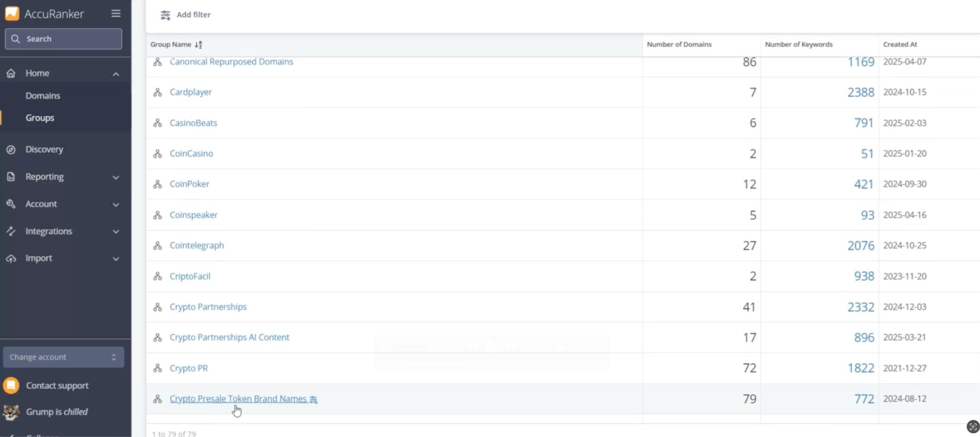Viewport: 980px width, 437px height.
Task: Click the Integrations plug icon
Action: pos(11,231)
